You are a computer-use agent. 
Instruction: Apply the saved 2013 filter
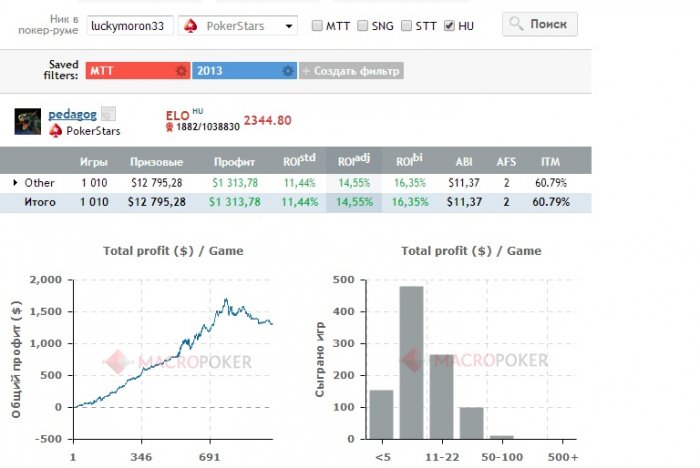point(239,71)
